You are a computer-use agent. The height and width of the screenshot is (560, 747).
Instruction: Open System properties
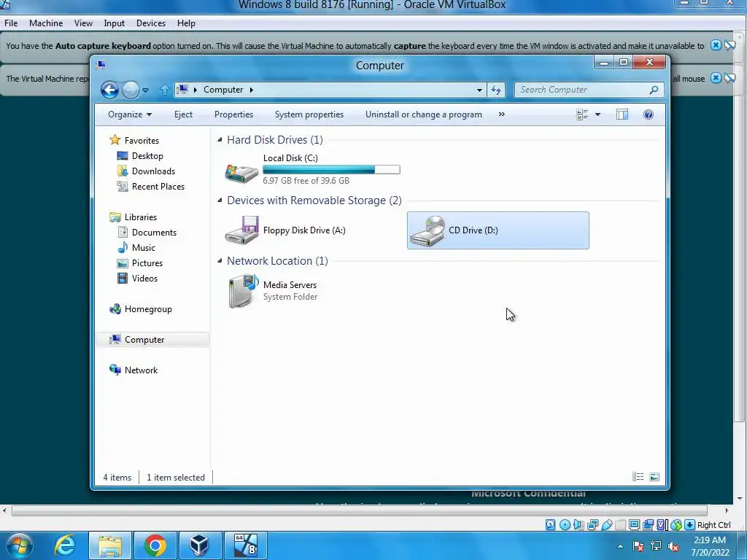point(309,114)
